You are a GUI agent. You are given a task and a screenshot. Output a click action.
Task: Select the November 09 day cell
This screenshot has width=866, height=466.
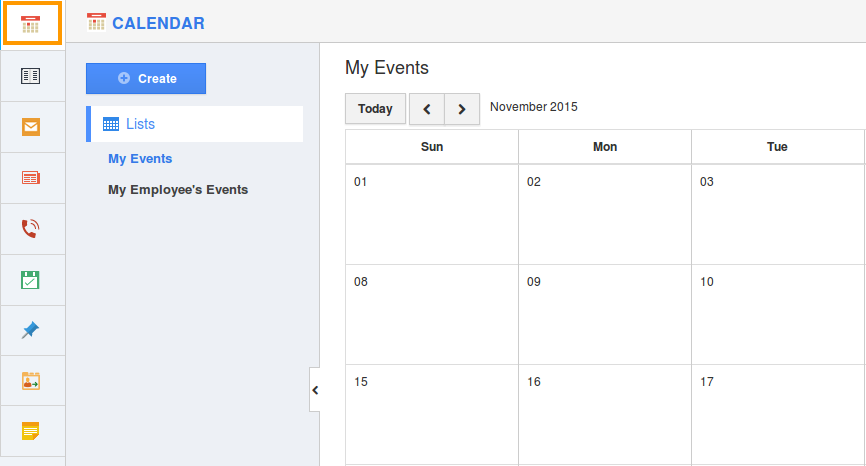point(605,314)
